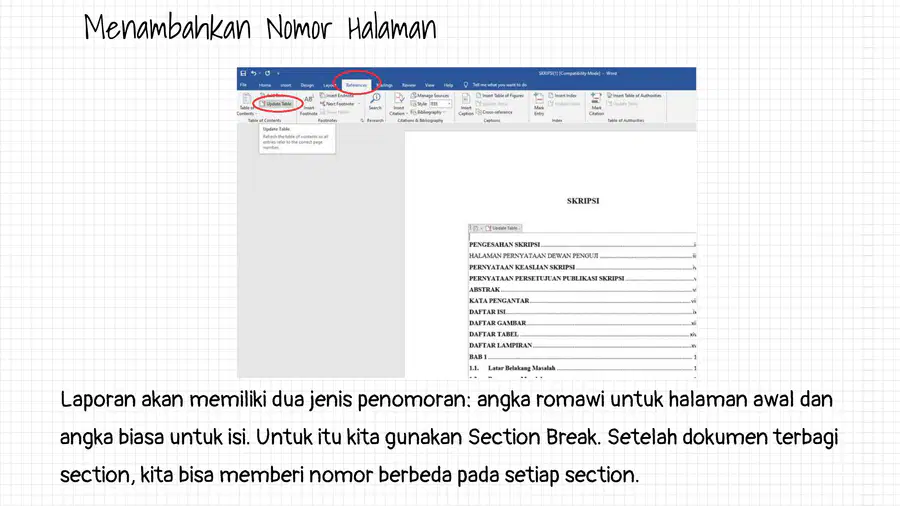Click the Latar Belakang Masalah entry

582,368
